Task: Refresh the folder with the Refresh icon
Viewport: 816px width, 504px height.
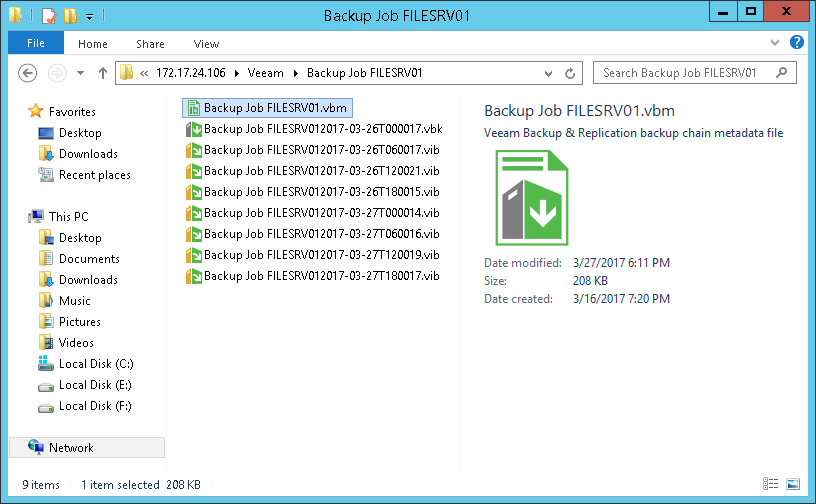Action: click(x=570, y=73)
